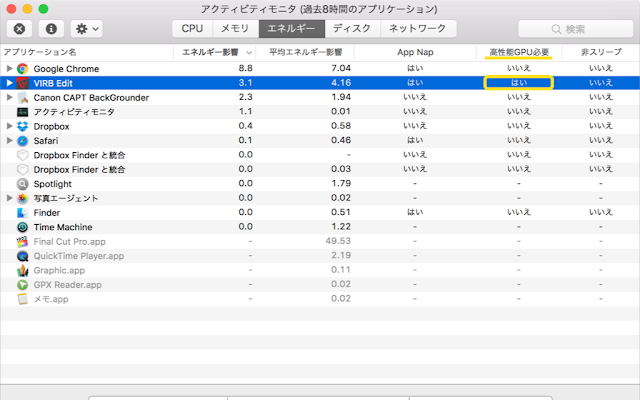Viewport: 640px width, 400px height.
Task: Sort by 平均エネルギー影響 column header
Action: pos(305,52)
